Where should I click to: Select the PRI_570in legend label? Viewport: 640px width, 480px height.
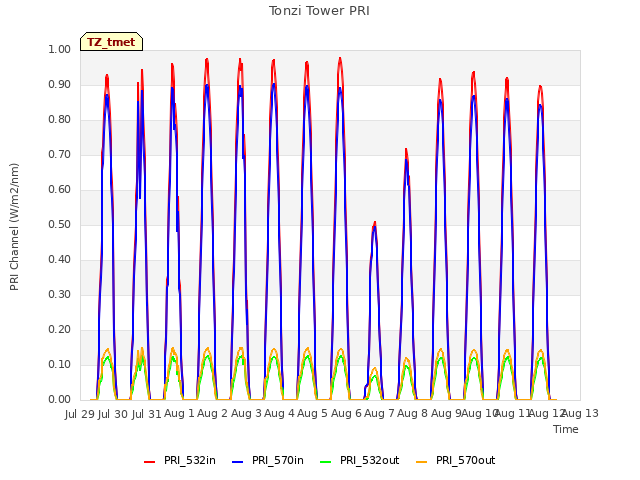tap(278, 460)
